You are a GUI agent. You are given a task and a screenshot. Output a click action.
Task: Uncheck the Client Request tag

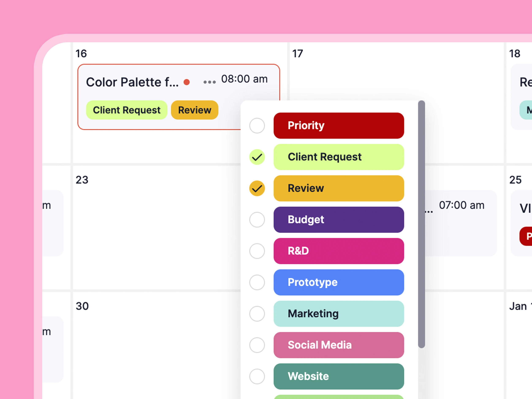tap(257, 157)
